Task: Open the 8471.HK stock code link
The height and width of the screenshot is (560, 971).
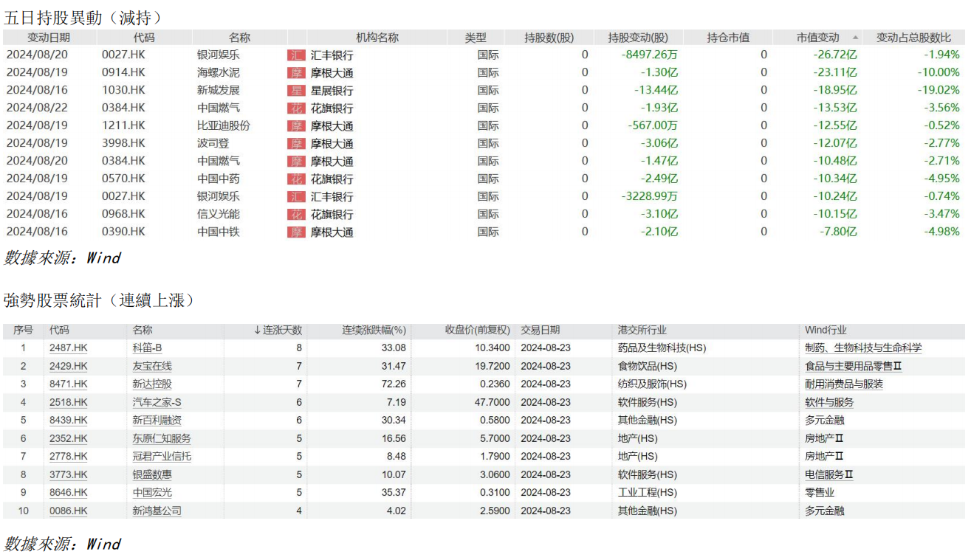Action: [x=68, y=384]
